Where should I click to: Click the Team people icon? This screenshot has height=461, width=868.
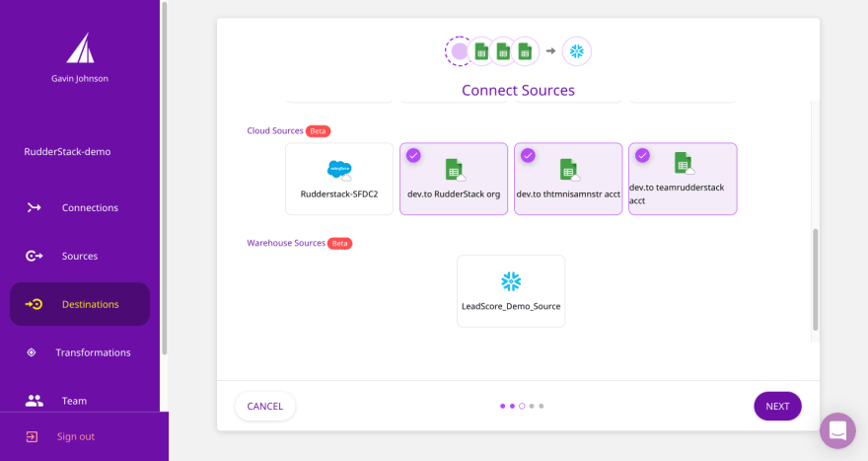[35, 401]
